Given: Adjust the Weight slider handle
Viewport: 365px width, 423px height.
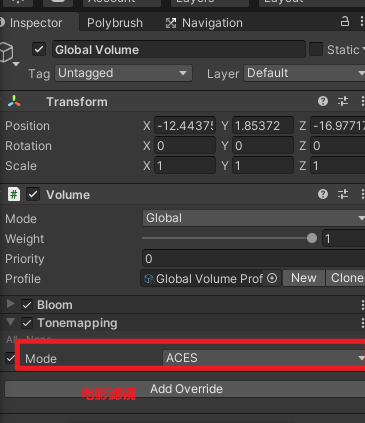Looking at the screenshot, I should tap(312, 238).
